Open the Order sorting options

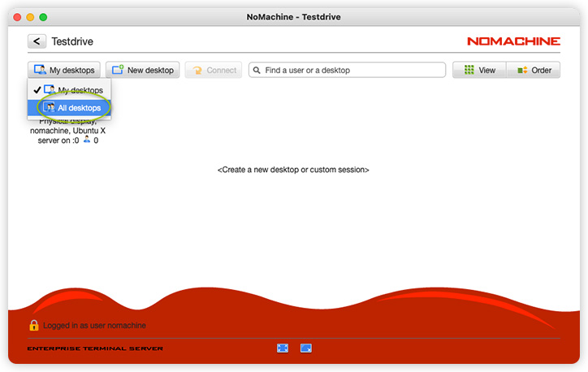pyautogui.click(x=533, y=71)
